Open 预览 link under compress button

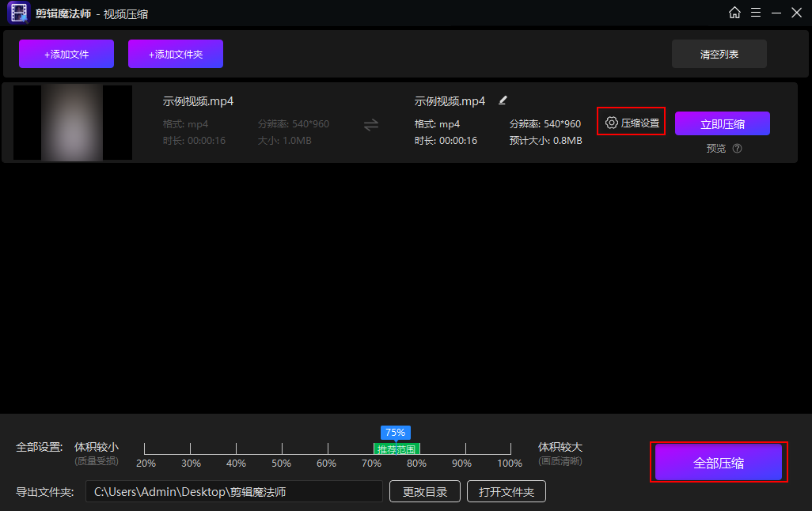[716, 149]
